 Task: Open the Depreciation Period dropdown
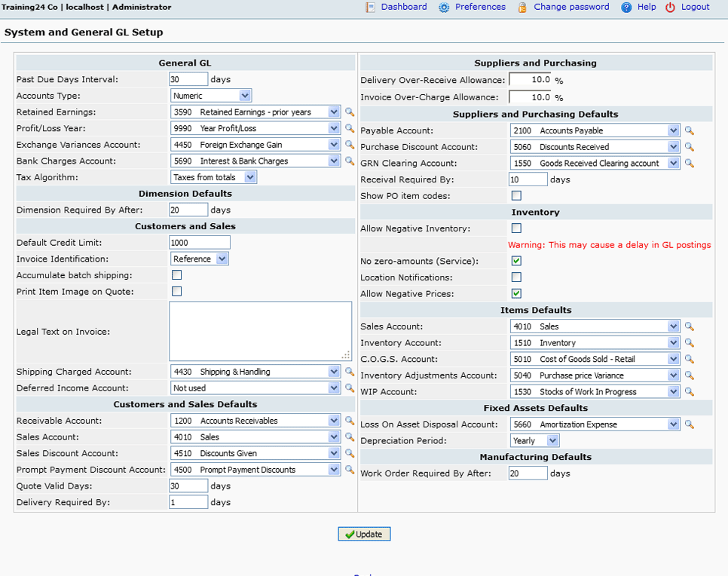534,441
